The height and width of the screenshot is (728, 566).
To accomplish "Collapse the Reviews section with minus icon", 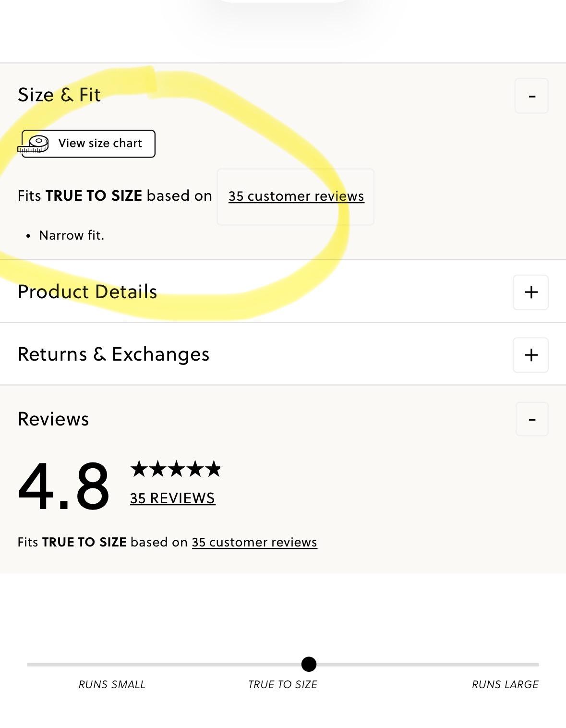I will tap(531, 419).
